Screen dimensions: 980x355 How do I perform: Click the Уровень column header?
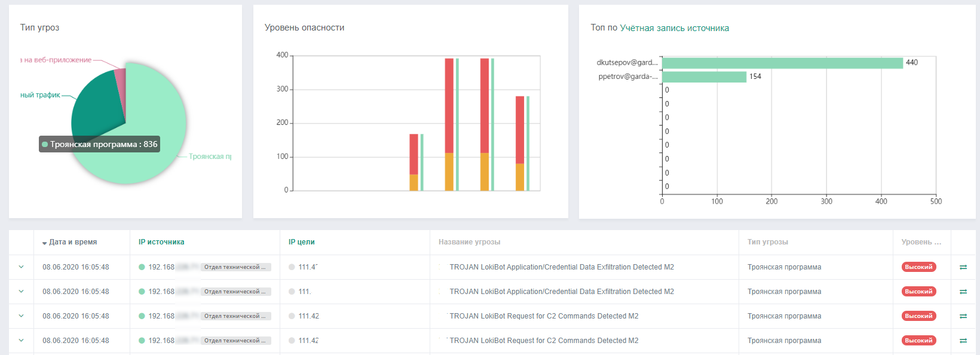pyautogui.click(x=921, y=242)
